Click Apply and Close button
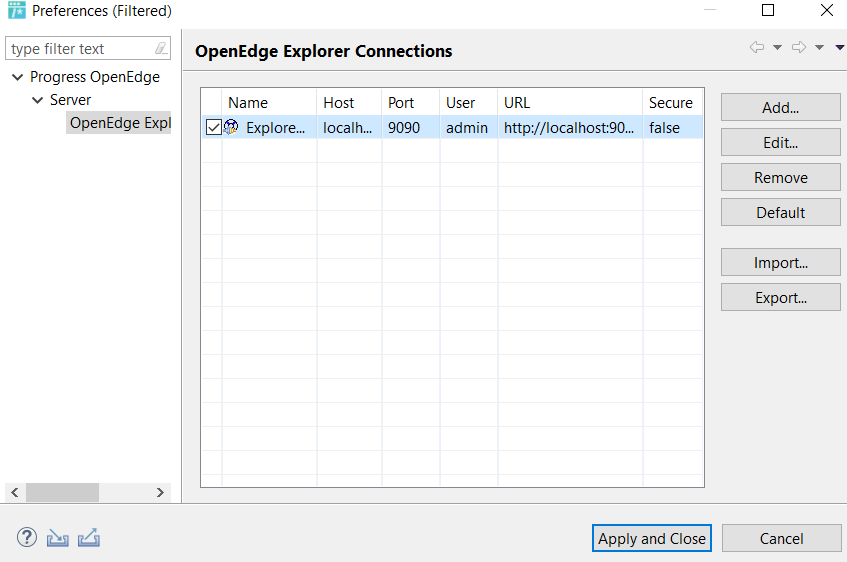 coord(651,538)
